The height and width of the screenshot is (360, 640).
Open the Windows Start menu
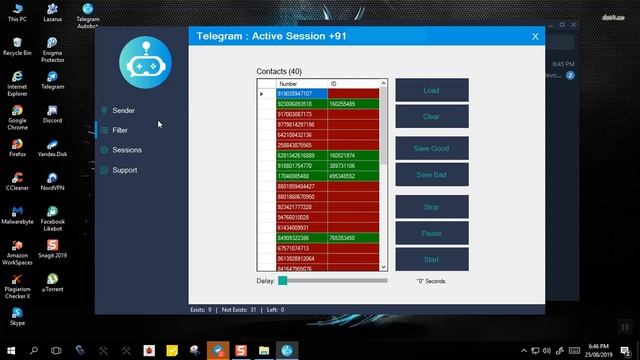(x=11, y=351)
